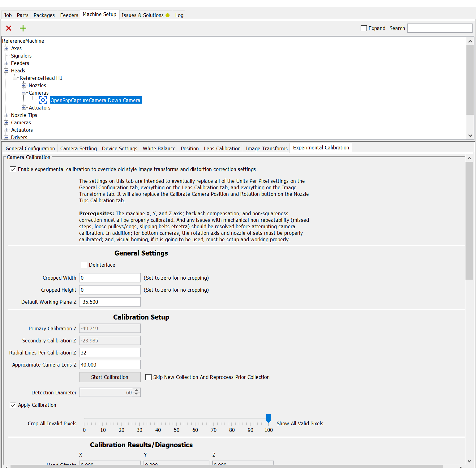
Task: Click the green plus add icon
Action: point(23,28)
